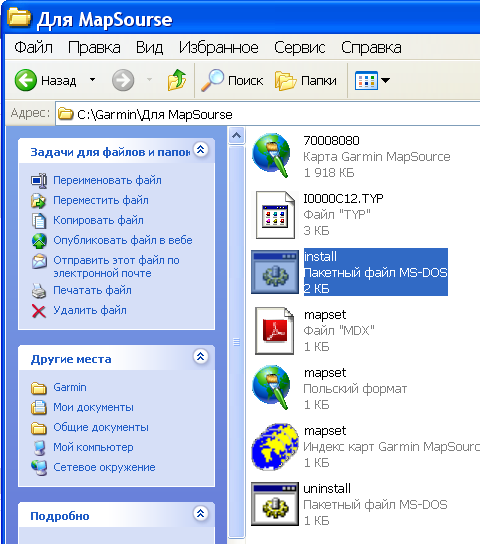
Task: Select the mapset MDX file icon
Action: point(274,331)
